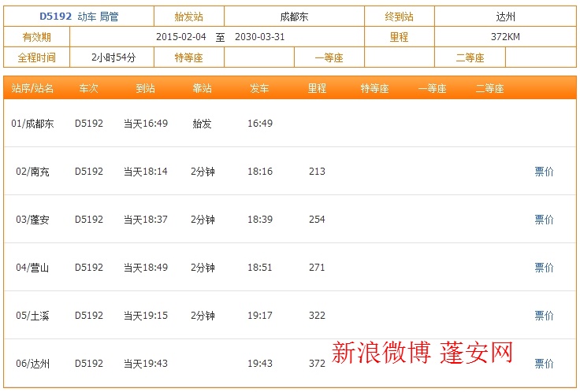Click the bold D5192 train title at top
This screenshot has height=392, width=580.
pos(55,16)
